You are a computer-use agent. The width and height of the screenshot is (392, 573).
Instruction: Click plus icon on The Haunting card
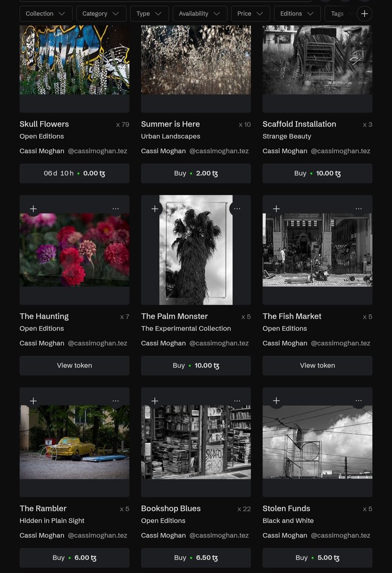(33, 209)
